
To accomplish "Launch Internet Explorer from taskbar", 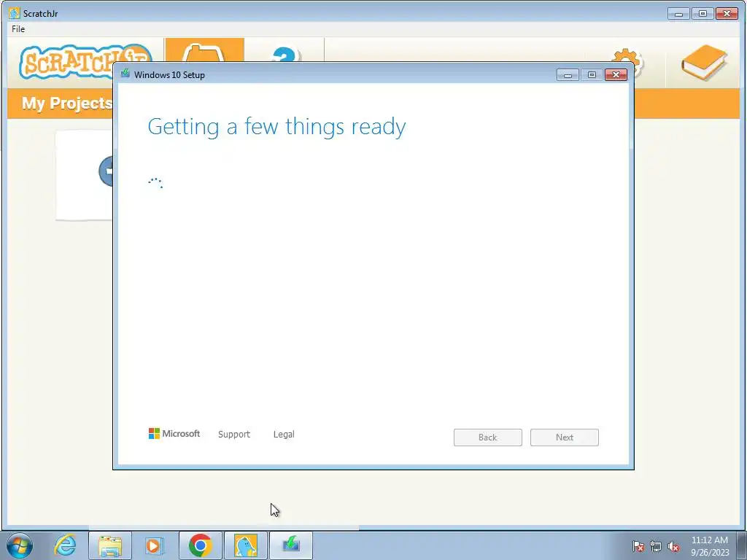I will coord(65,545).
